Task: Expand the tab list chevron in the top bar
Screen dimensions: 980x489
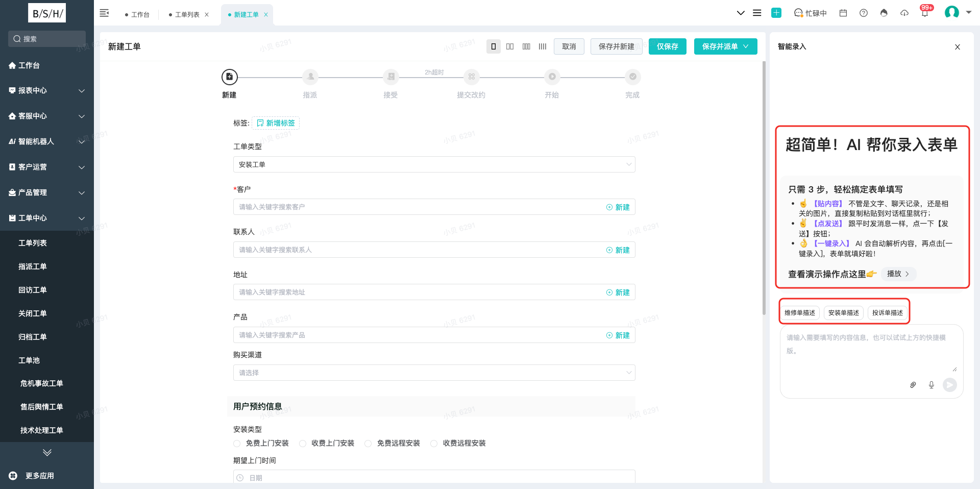Action: (741, 13)
